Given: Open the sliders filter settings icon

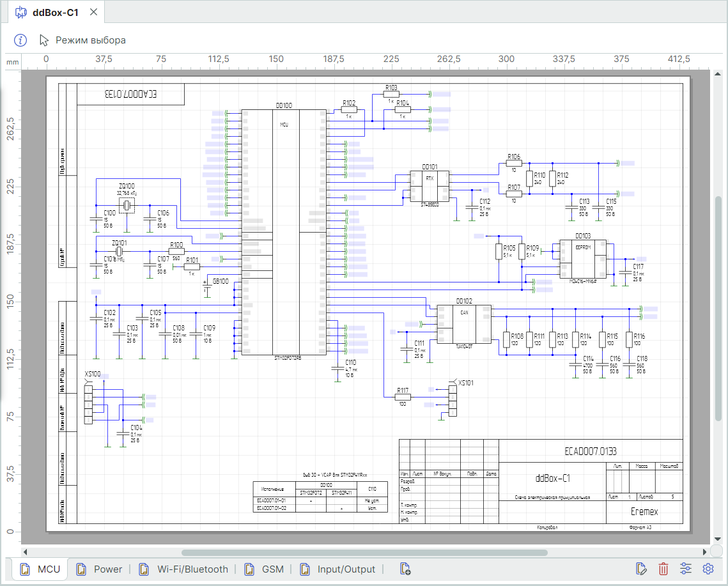Looking at the screenshot, I should coord(686,569).
